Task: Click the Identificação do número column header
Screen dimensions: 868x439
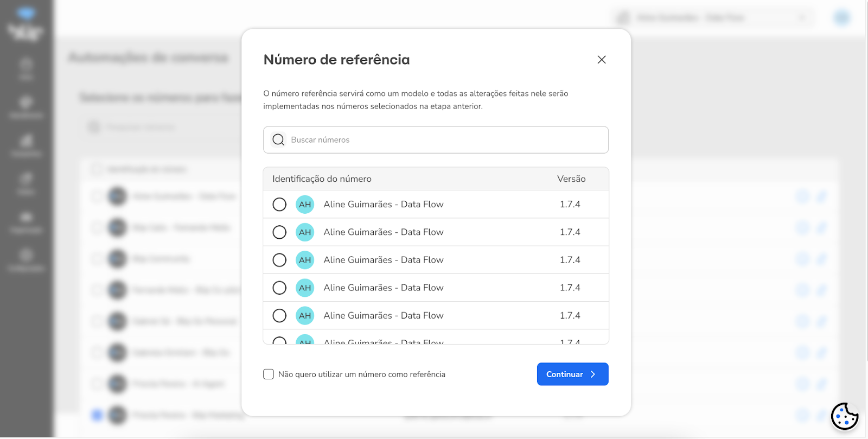Action: [x=322, y=179]
